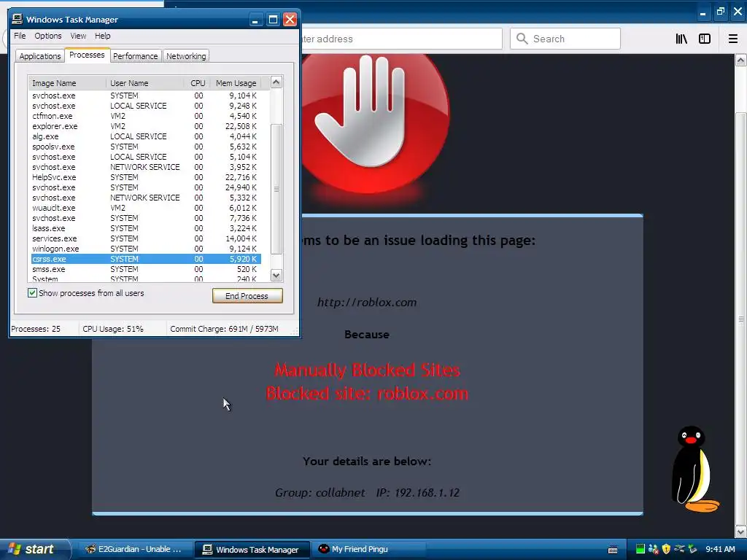Click the process list scrollbar thumb
The height and width of the screenshot is (560, 747).
[276, 189]
